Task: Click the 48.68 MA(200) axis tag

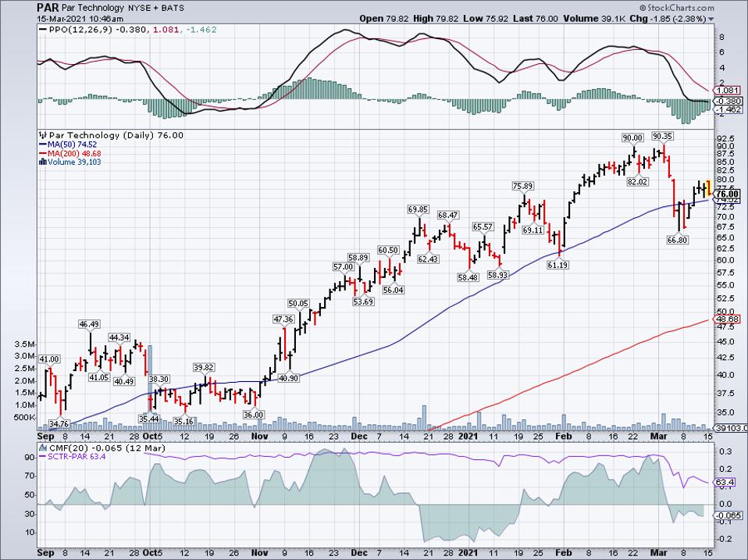Action: pyautogui.click(x=728, y=319)
